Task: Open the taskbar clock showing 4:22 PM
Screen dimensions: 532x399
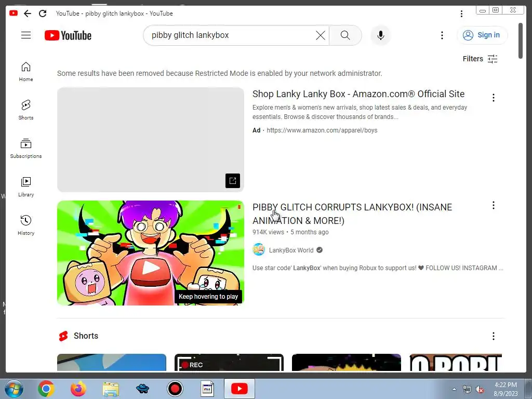Action: pos(506,389)
